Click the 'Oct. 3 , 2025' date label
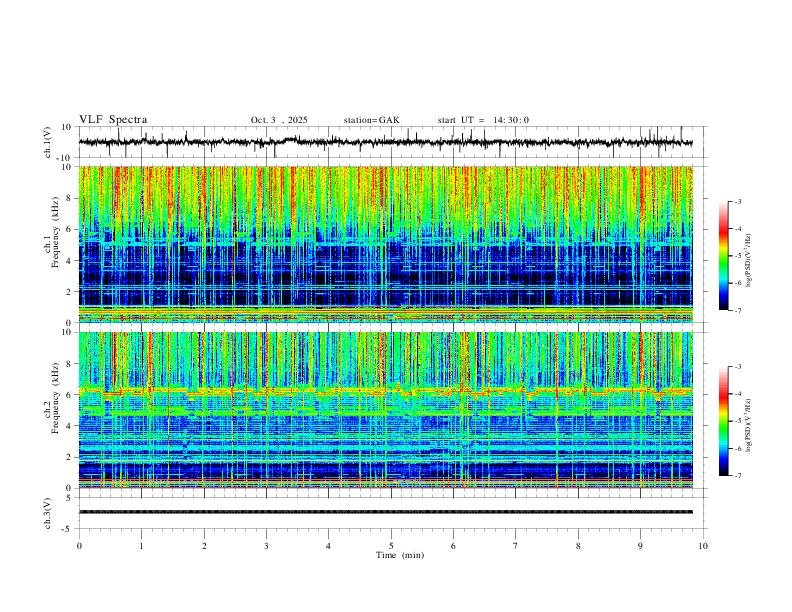792x612 pixels. [x=279, y=120]
